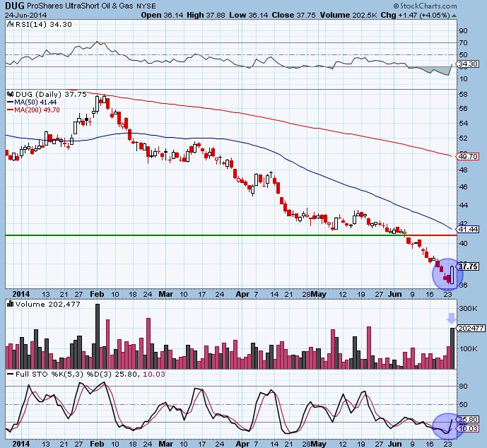Click the 24-Jun-2014 date label
Image resolution: width=487 pixels, height=448 pixels.
tap(25, 15)
